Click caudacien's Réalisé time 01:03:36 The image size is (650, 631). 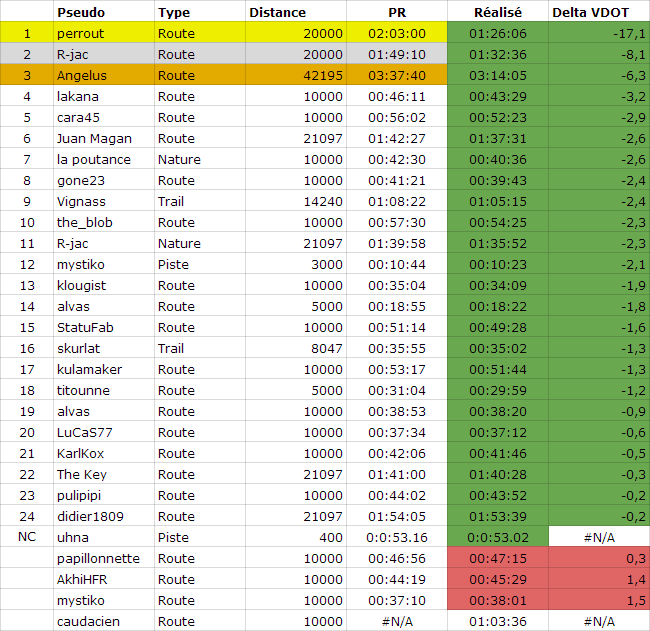click(497, 621)
